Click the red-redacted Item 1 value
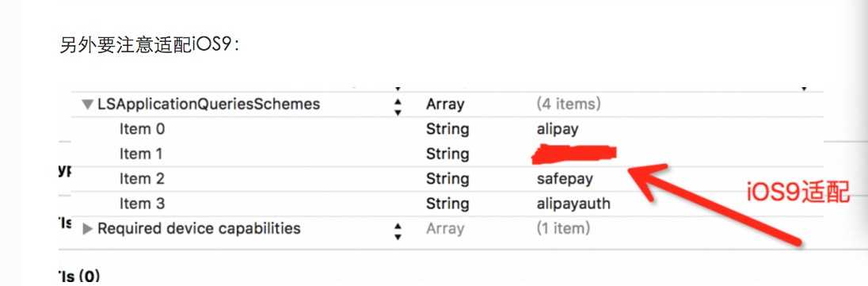 [573, 154]
